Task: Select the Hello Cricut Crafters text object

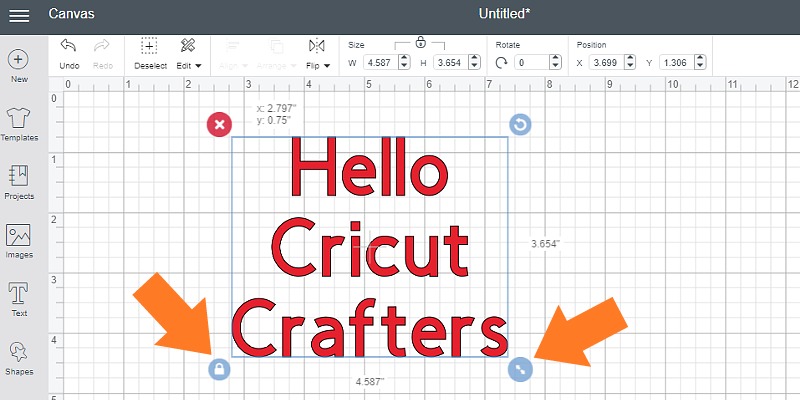Action: tap(370, 247)
